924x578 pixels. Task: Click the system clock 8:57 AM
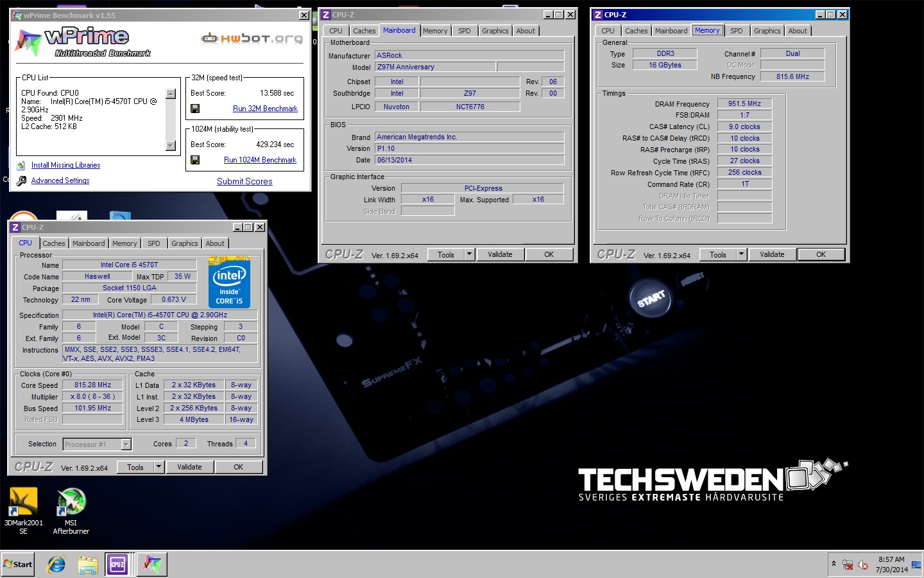891,559
